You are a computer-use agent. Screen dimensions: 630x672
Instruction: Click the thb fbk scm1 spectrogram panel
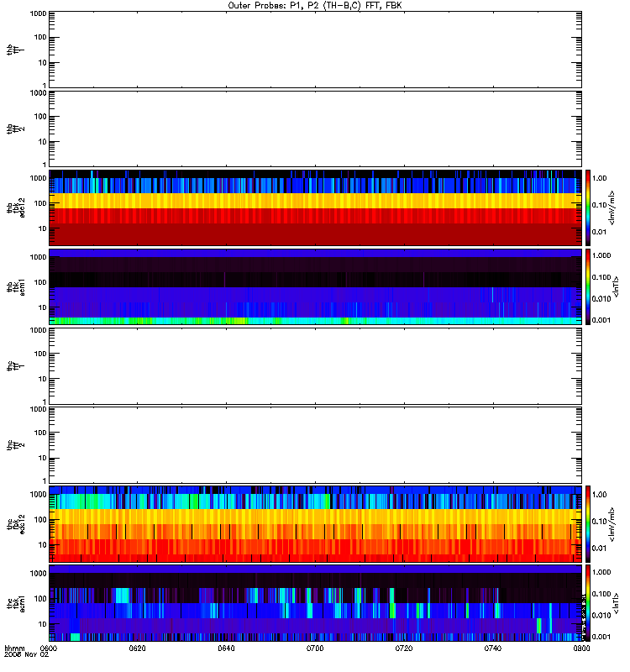(315, 286)
